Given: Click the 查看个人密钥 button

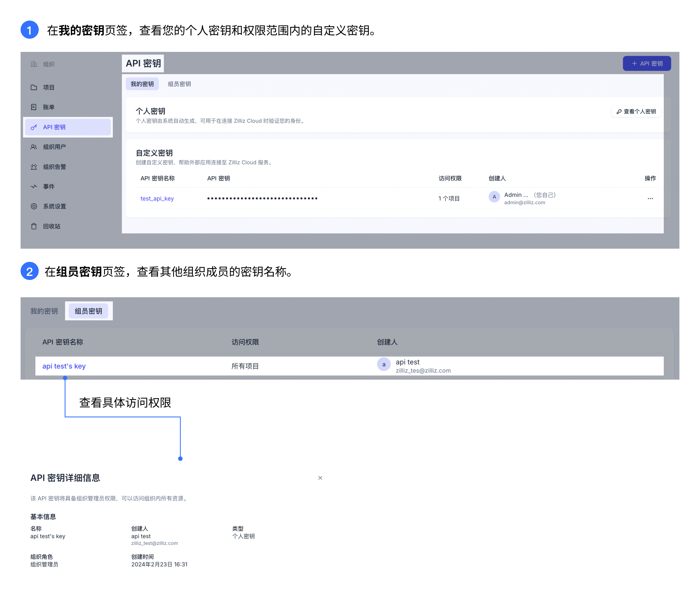Looking at the screenshot, I should click(x=636, y=111).
